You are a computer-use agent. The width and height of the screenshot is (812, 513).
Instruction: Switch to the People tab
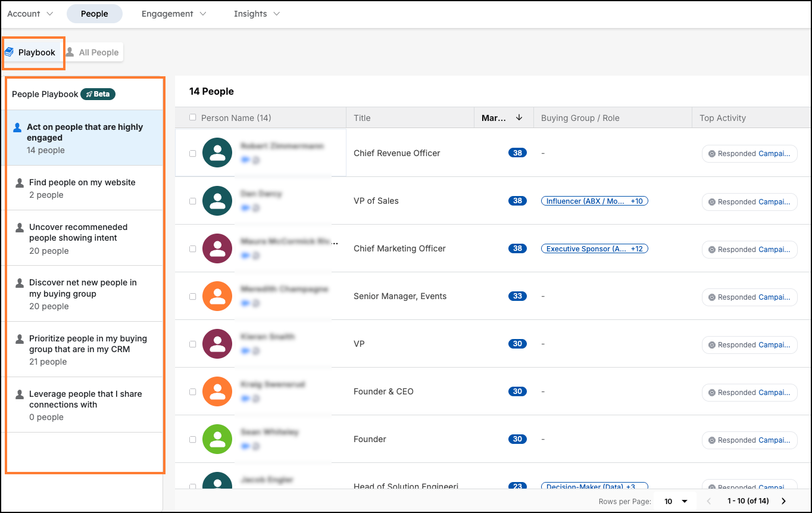coord(94,14)
